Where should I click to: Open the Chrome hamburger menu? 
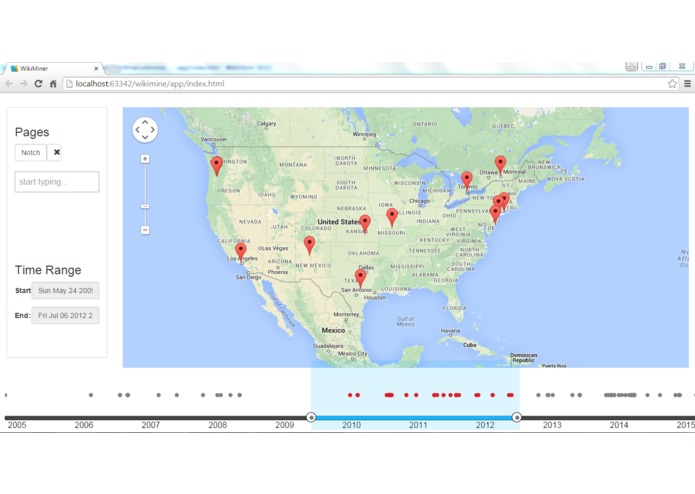687,84
